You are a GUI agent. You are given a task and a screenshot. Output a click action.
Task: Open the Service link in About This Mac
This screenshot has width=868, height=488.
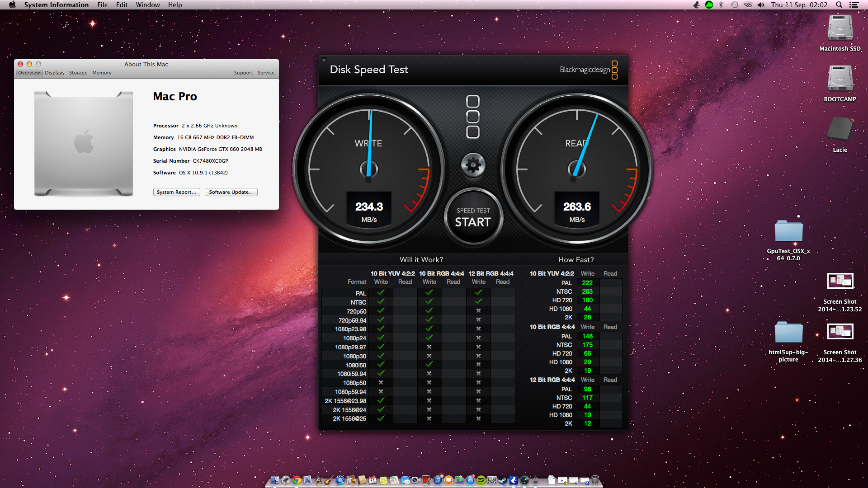pyautogui.click(x=266, y=73)
